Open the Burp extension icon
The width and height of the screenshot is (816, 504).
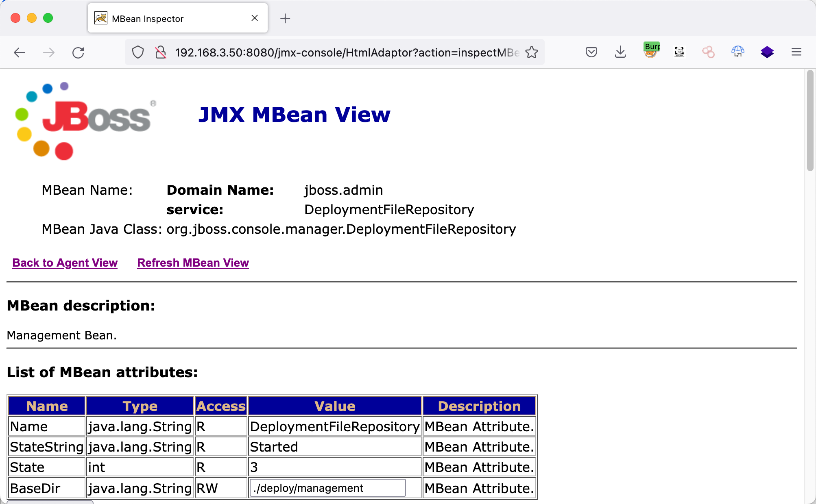coord(651,51)
